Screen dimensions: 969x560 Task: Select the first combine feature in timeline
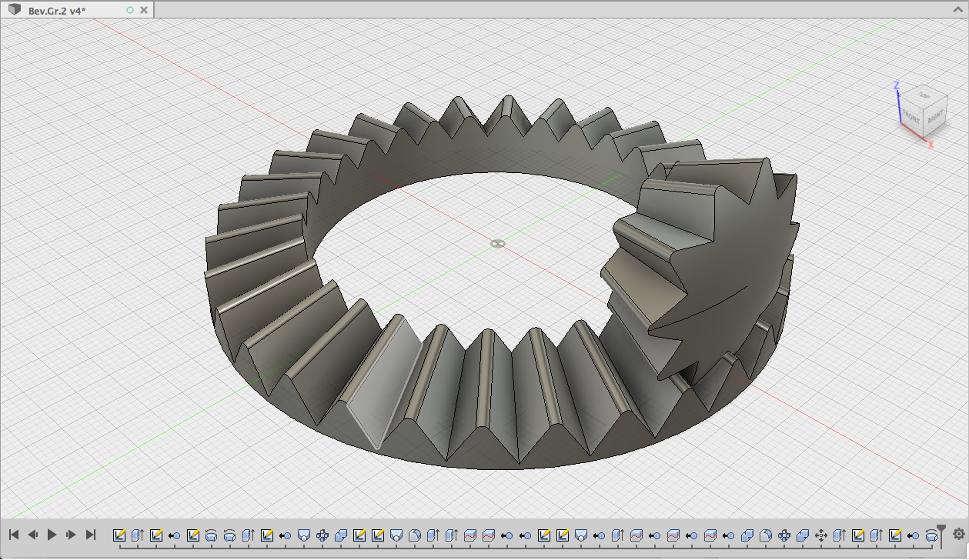click(x=341, y=535)
